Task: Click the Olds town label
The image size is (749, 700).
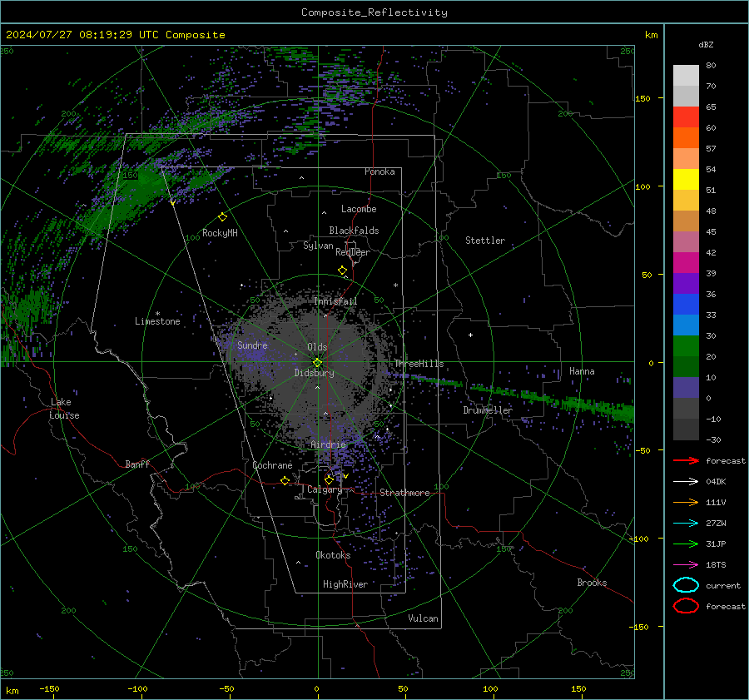Action: [x=317, y=347]
